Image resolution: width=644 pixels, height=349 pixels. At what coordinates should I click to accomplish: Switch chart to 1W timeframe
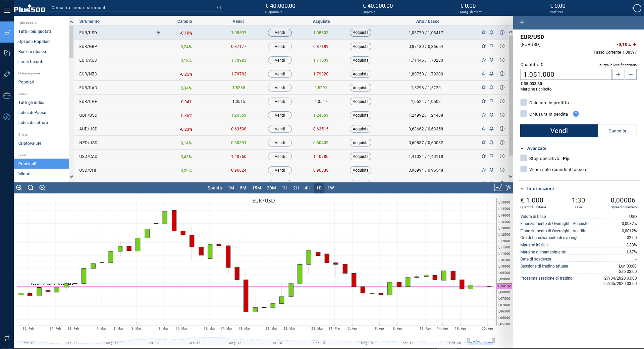(x=331, y=188)
